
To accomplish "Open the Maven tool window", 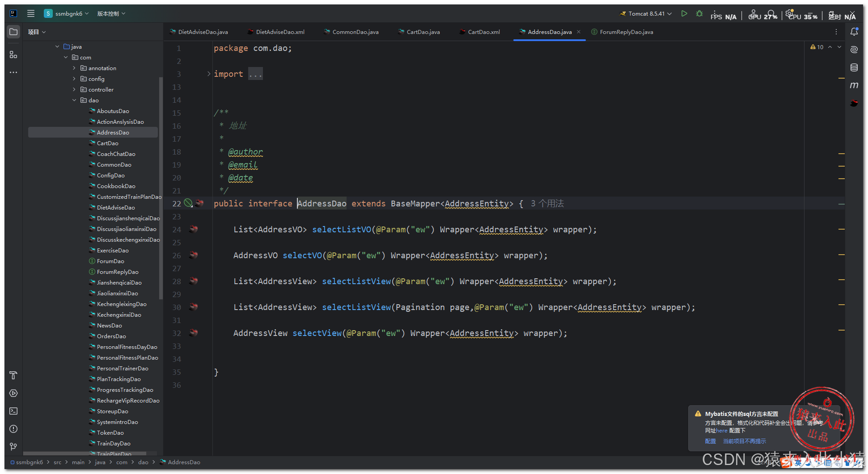I will [854, 85].
